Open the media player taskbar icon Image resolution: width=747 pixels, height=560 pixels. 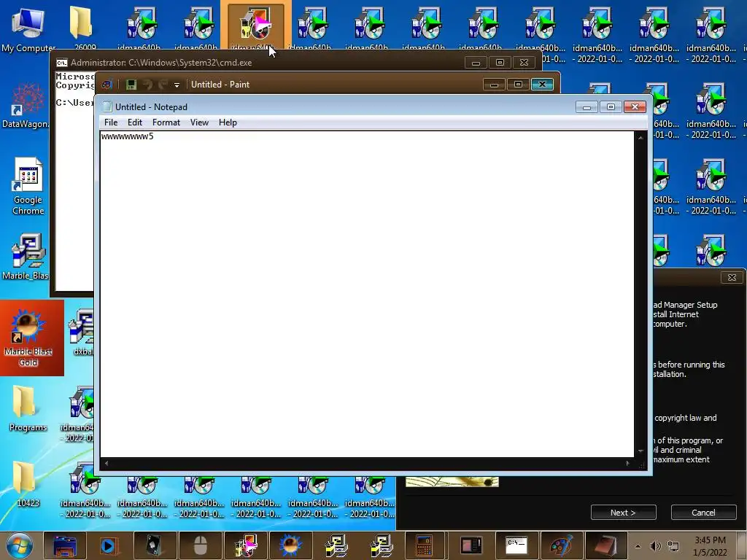(109, 546)
